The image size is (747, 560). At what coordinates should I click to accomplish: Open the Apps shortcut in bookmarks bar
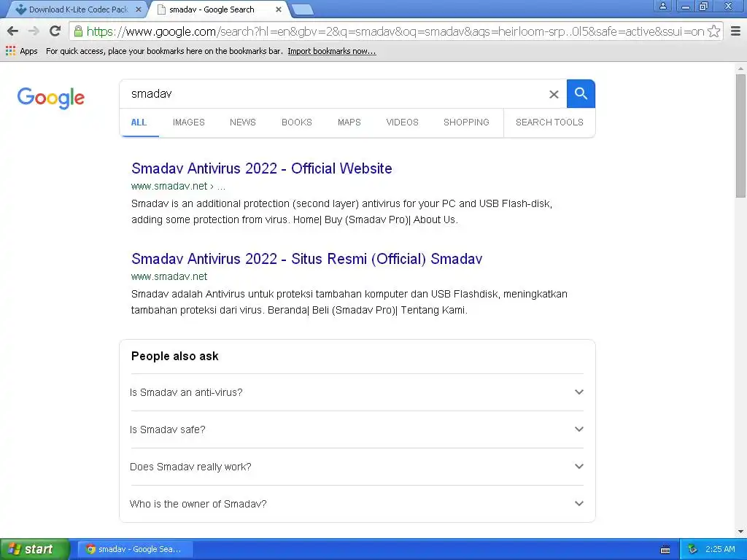21,51
